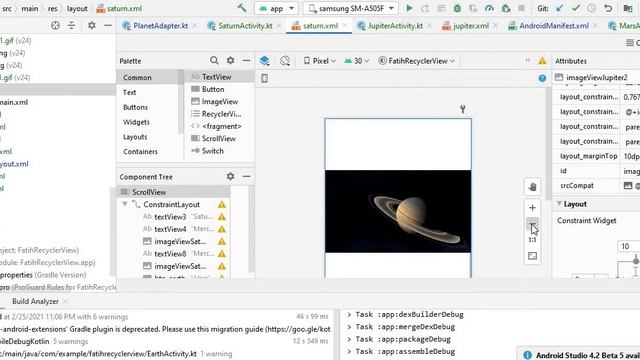Open Component Tree settings gear
Image resolution: width=640 pixels, height=360 pixels.
pyautogui.click(x=231, y=176)
